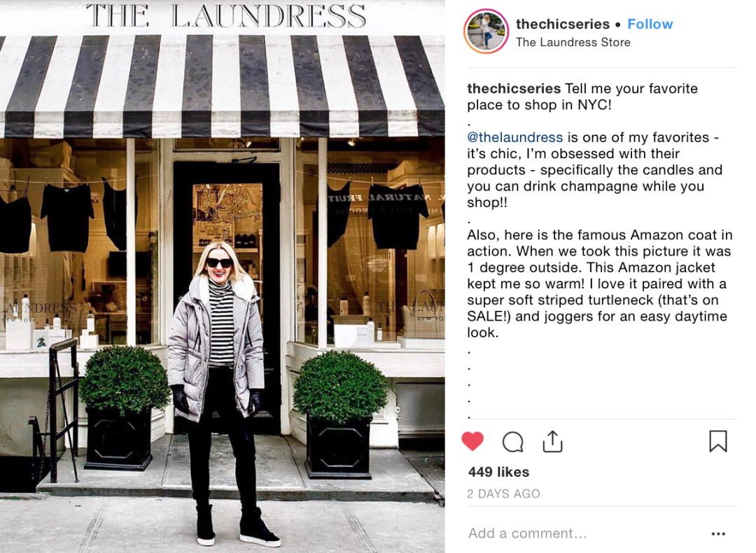Follow thechicseries account
The width and height of the screenshot is (756, 553).
[x=650, y=24]
